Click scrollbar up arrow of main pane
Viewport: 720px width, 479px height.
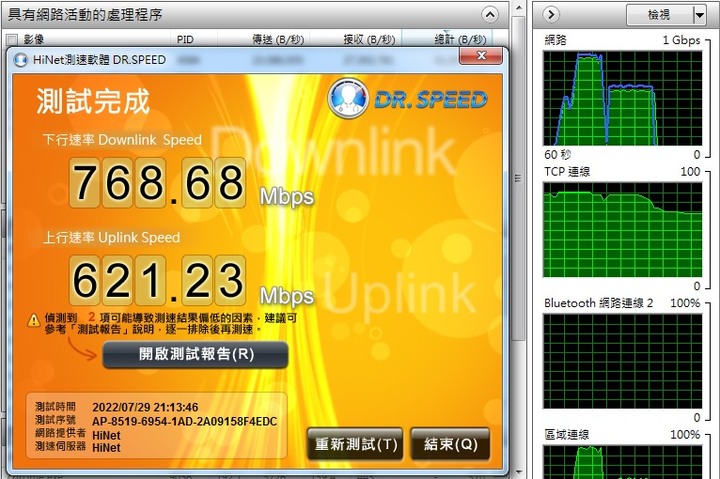(x=518, y=7)
